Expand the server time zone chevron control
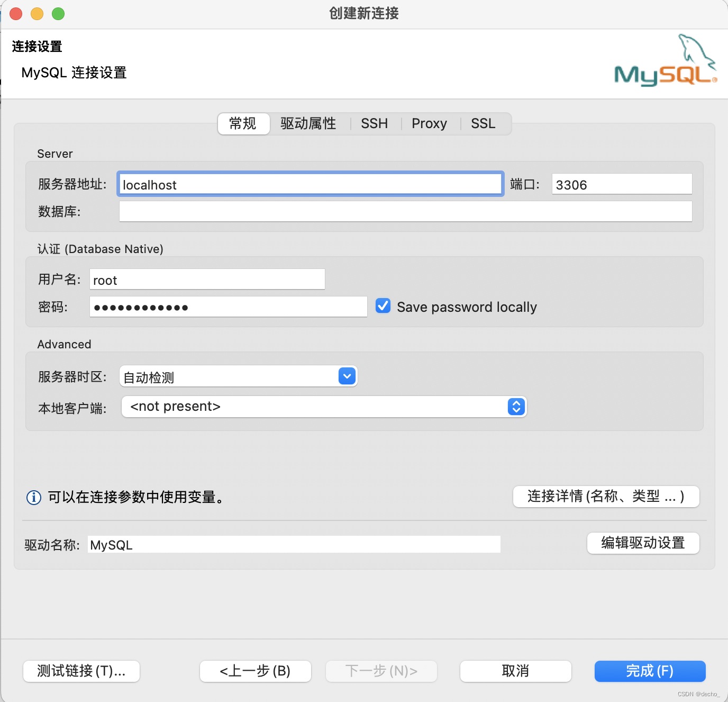Screen dimensions: 728x702 point(347,376)
